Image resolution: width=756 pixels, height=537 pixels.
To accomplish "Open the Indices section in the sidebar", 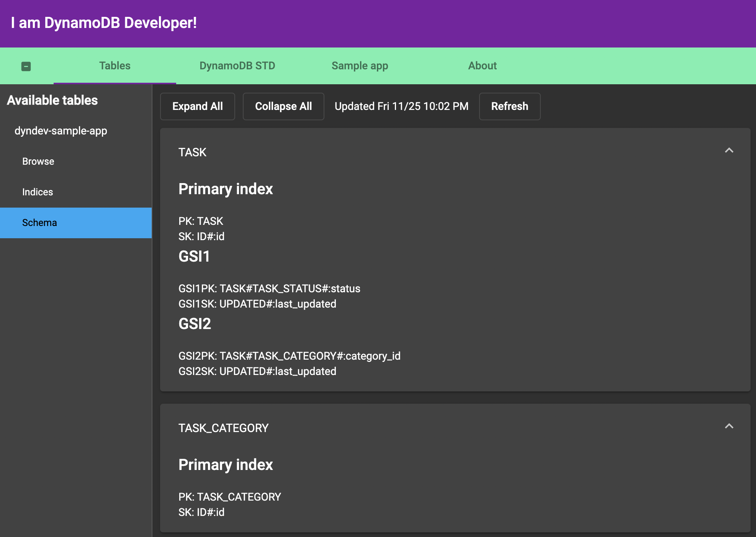I will pyautogui.click(x=38, y=192).
